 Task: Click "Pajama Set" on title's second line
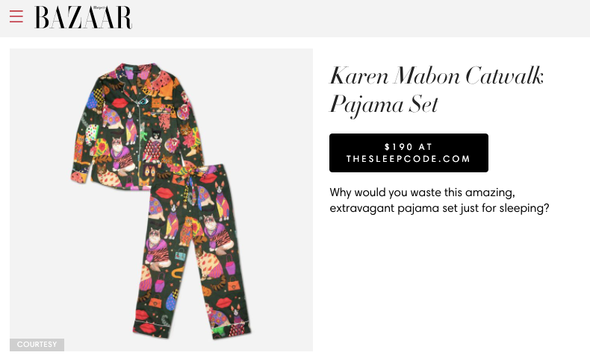coord(384,105)
